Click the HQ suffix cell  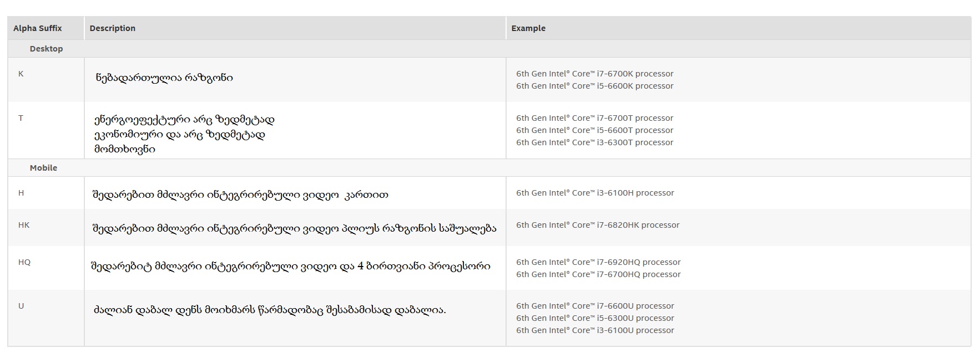point(24,262)
